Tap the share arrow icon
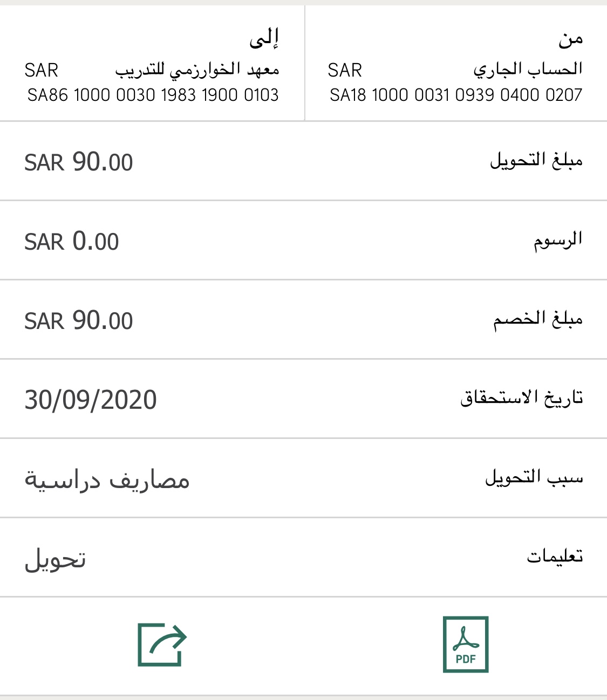607x700 pixels. pyautogui.click(x=162, y=644)
